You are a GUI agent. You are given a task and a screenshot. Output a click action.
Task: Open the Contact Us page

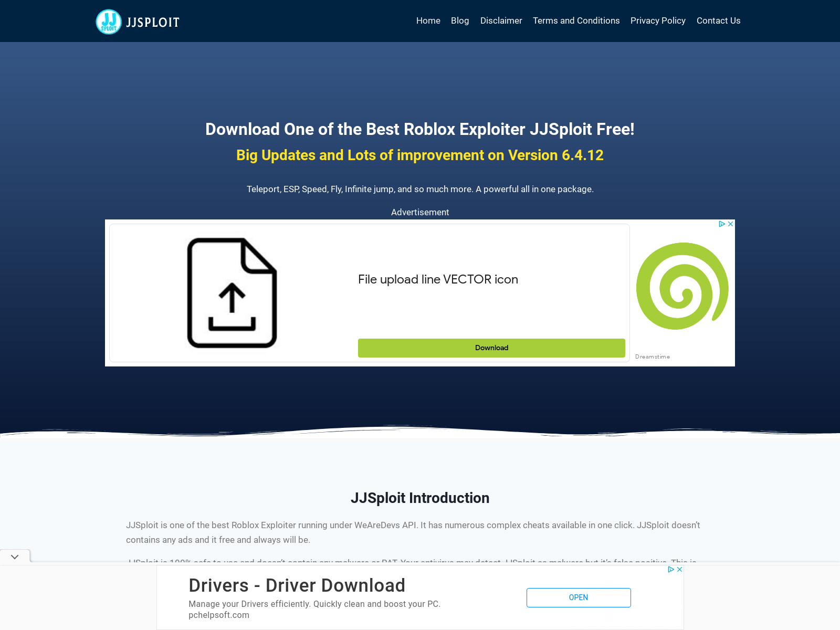click(719, 20)
